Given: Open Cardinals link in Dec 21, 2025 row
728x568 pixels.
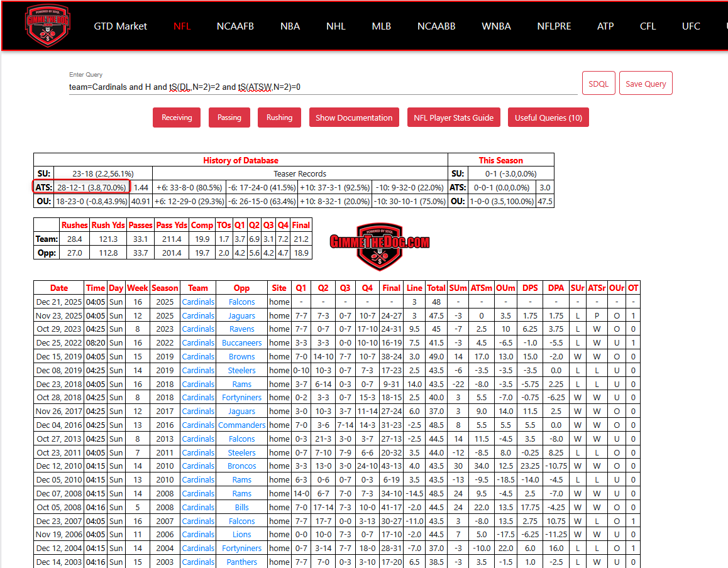Looking at the screenshot, I should coord(198,302).
